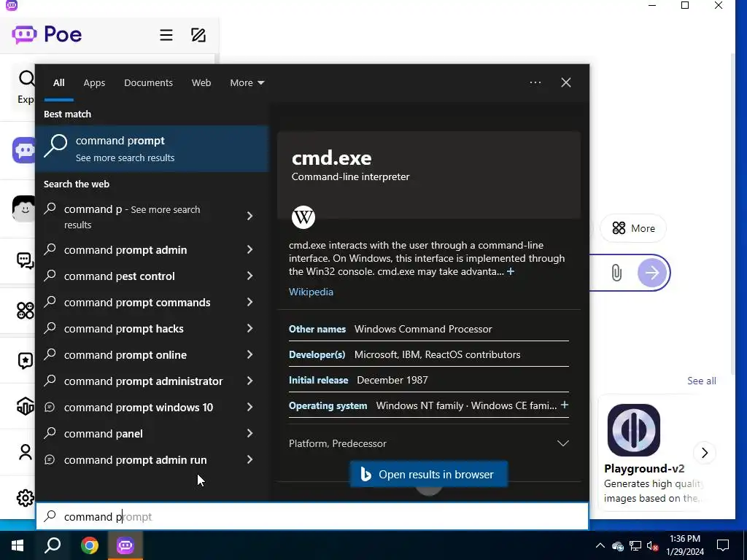Open the Wikipedia link

pos(311,292)
